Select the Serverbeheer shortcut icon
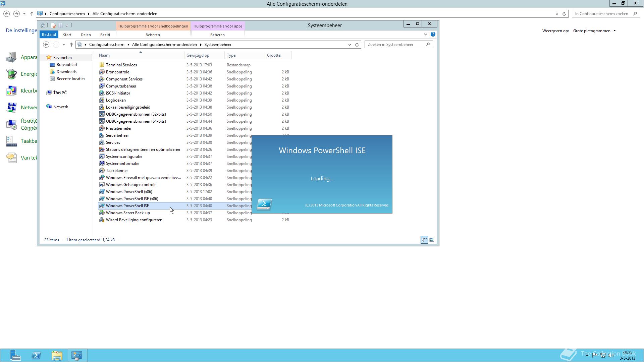This screenshot has width=644, height=362. point(102,135)
